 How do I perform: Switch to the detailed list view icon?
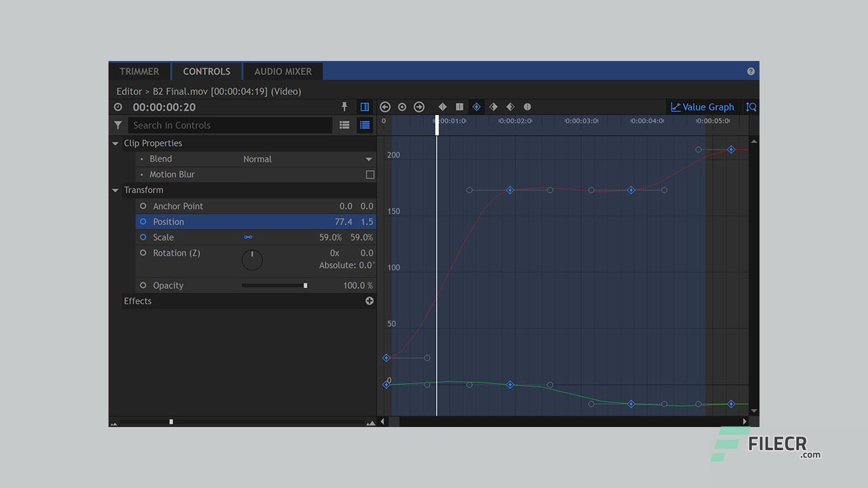(x=365, y=125)
